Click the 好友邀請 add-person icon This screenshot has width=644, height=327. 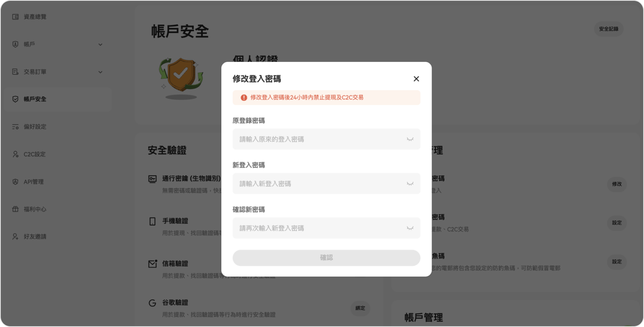tap(15, 236)
